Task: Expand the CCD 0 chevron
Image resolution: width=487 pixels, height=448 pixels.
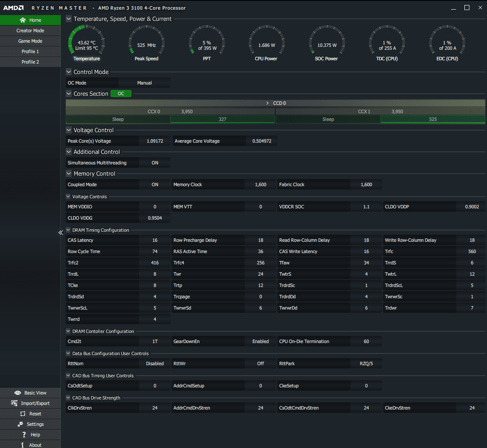Action: [x=268, y=103]
